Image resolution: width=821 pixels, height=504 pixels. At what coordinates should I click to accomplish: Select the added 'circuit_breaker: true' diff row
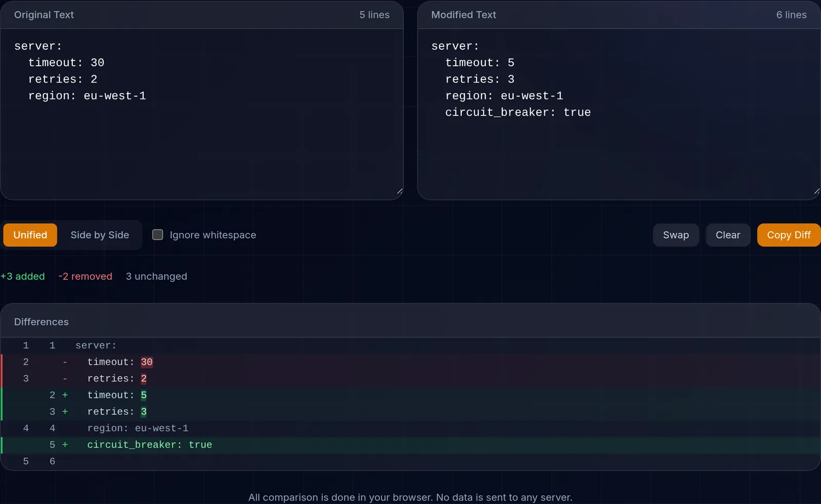[x=411, y=444]
